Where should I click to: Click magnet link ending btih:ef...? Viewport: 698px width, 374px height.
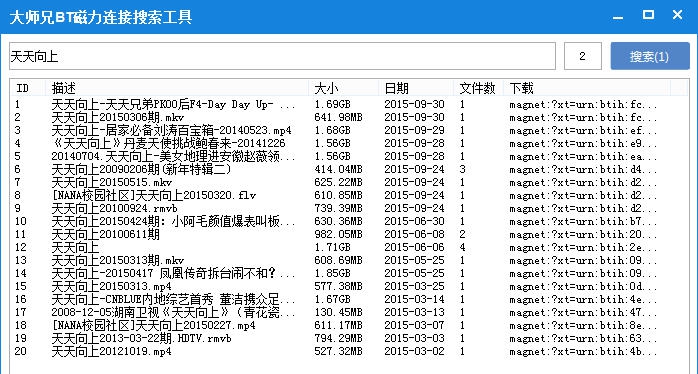pyautogui.click(x=583, y=131)
